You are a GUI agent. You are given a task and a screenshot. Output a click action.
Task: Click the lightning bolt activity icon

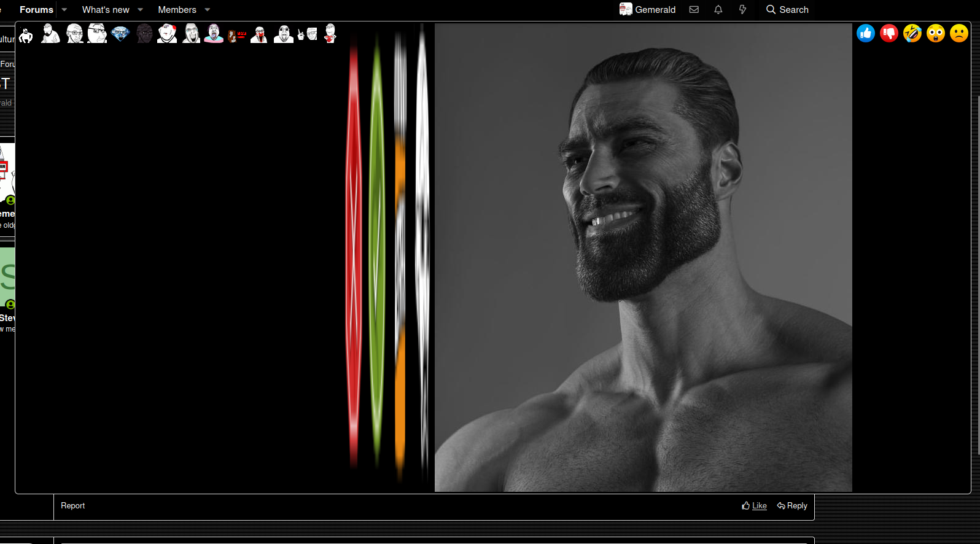(742, 10)
